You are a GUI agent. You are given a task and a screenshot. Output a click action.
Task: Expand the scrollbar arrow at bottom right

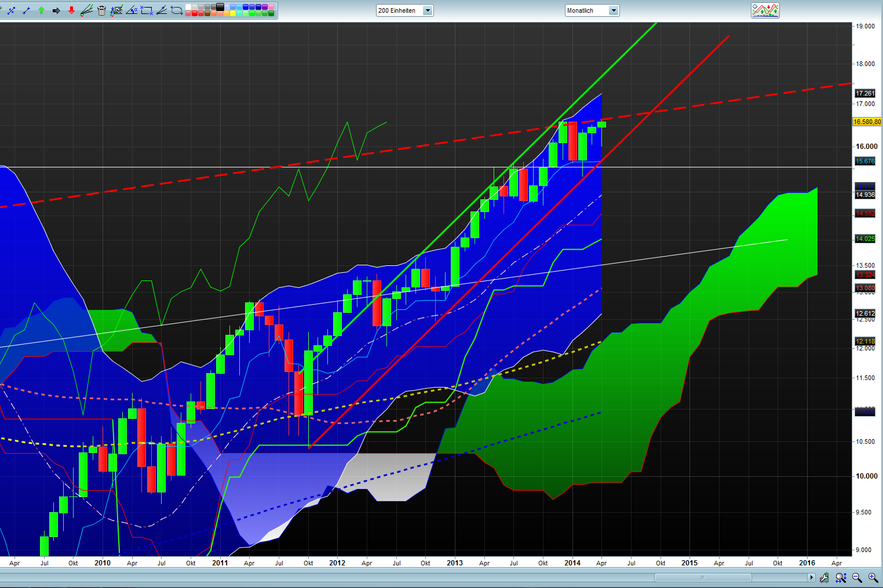(812, 577)
